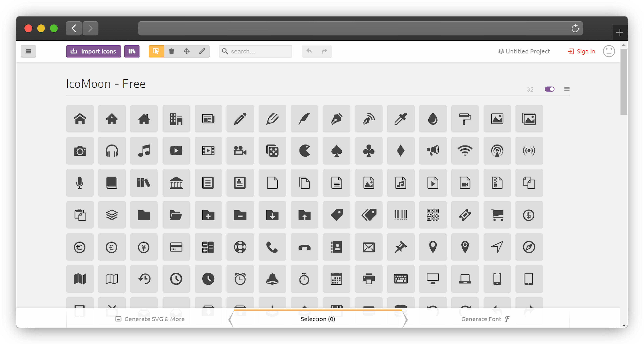Select the camera icon
Screen dimensions: 644x344
(x=80, y=151)
